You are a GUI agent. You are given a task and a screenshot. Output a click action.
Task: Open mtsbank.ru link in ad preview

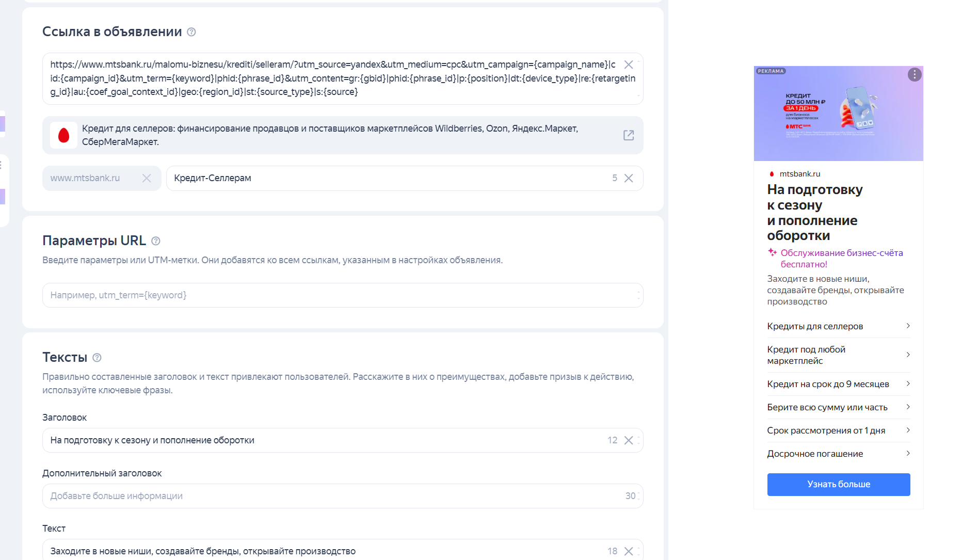(x=800, y=174)
